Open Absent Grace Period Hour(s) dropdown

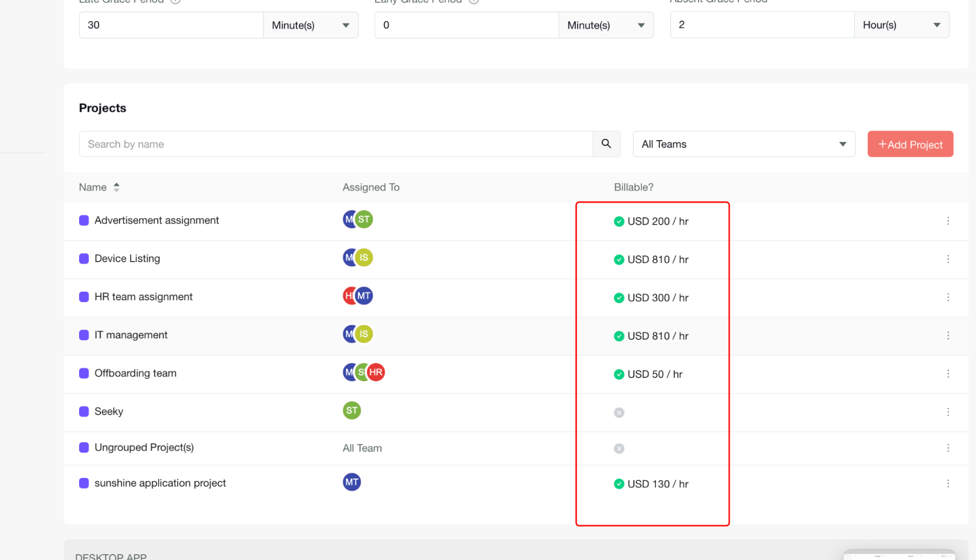pos(901,25)
